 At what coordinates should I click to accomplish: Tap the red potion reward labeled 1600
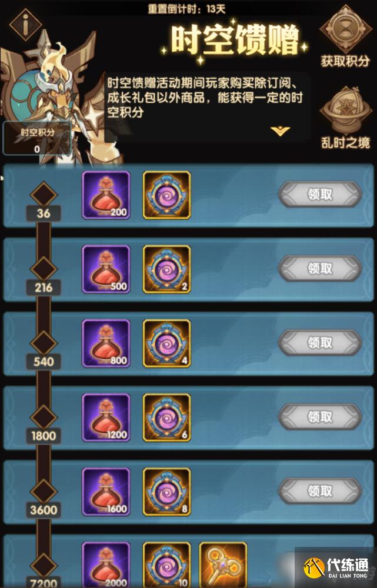106,492
